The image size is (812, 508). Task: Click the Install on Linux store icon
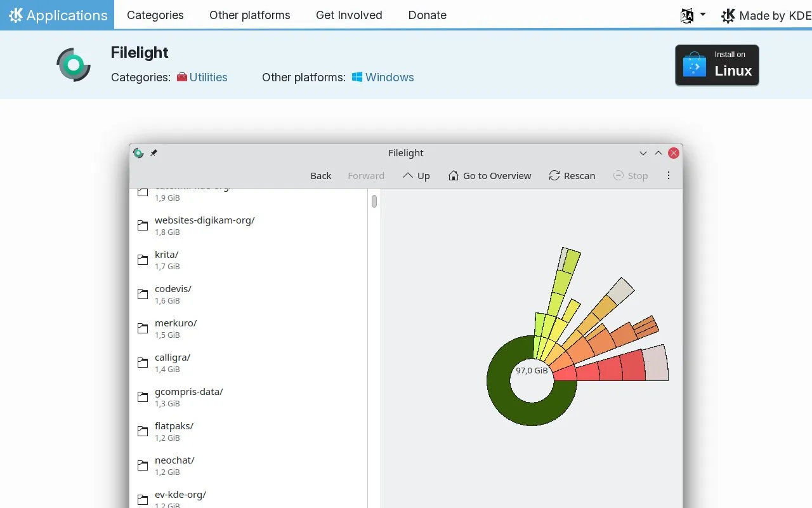point(694,65)
